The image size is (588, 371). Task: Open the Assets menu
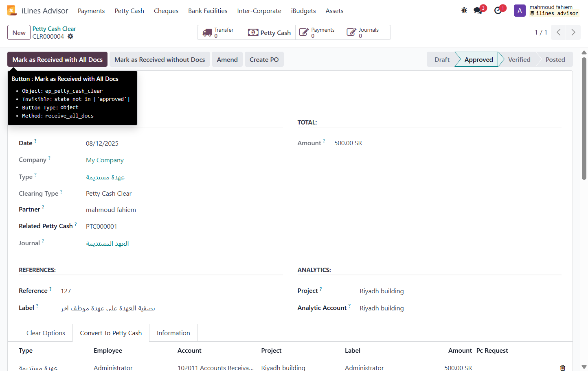coord(334,11)
